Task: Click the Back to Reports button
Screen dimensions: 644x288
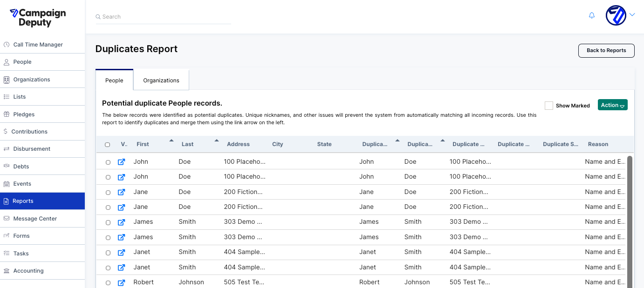Action: pyautogui.click(x=606, y=50)
